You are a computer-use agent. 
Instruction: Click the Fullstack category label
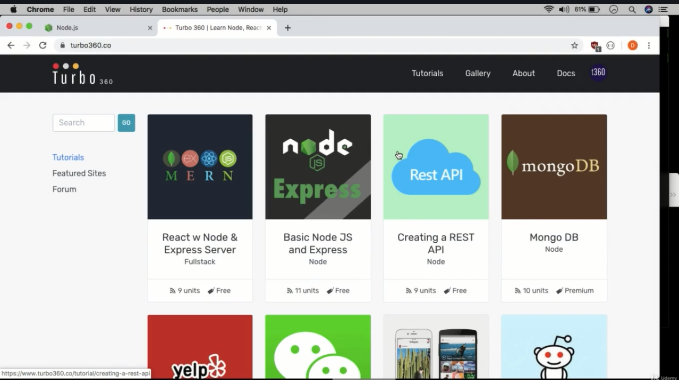coord(200,262)
